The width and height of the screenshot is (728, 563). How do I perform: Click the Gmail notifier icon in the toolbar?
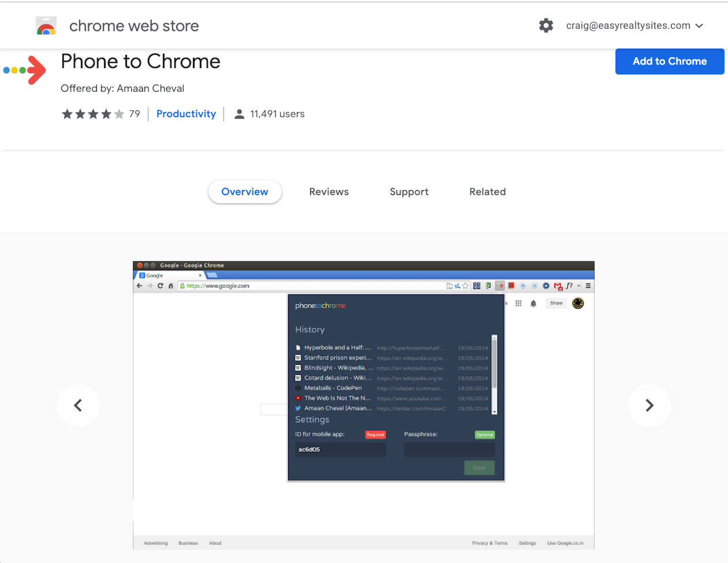pyautogui.click(x=558, y=285)
